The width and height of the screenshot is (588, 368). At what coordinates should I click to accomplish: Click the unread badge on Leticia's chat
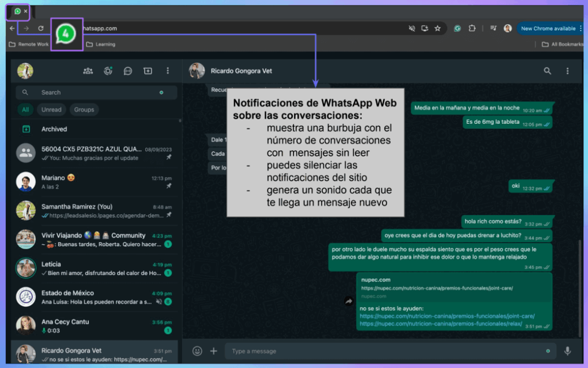(x=168, y=273)
